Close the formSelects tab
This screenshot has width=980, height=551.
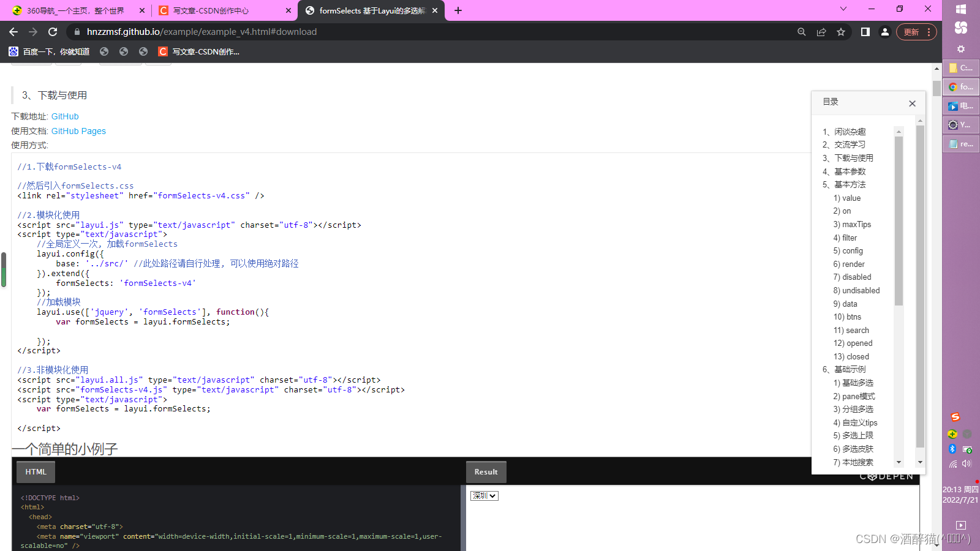[x=435, y=10]
